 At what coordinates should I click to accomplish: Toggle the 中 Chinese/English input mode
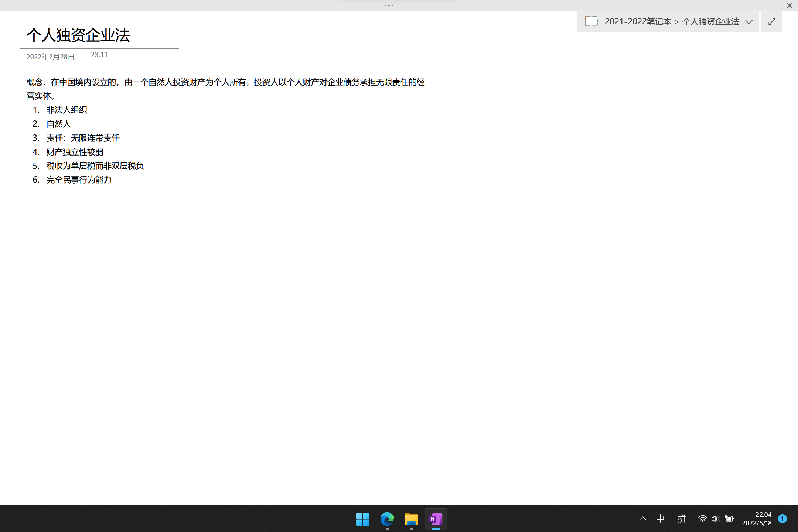tap(660, 519)
